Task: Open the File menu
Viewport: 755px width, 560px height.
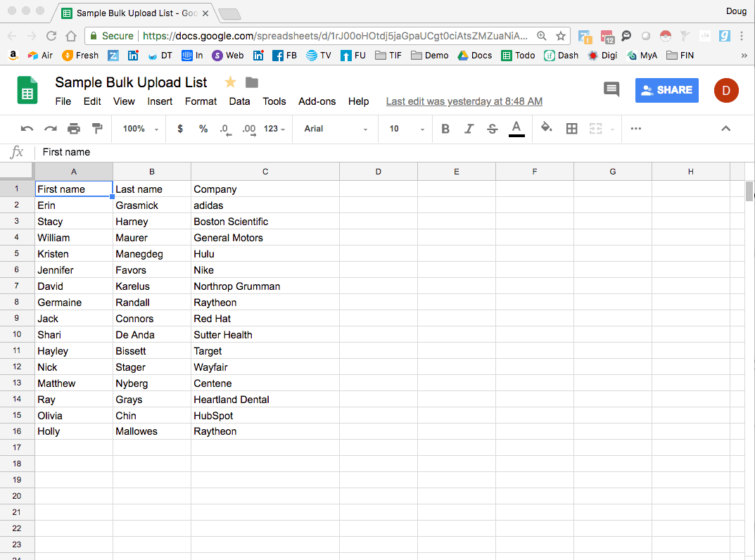Action: tap(63, 101)
